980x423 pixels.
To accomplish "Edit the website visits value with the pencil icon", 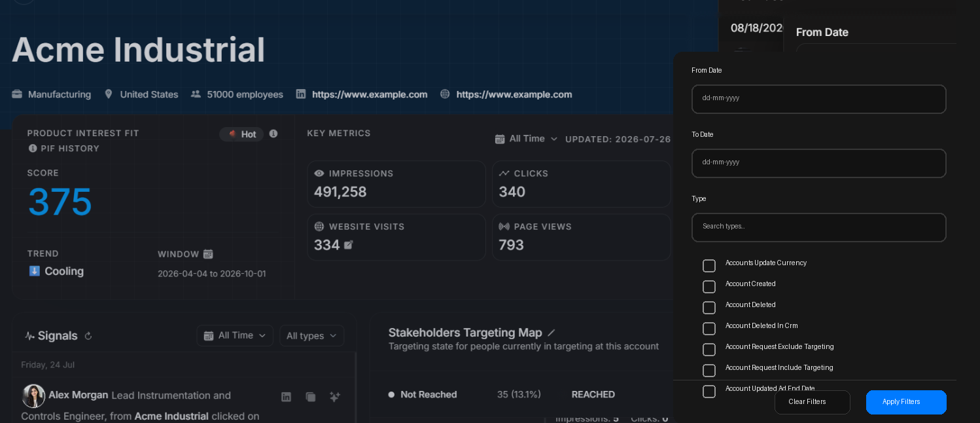I will click(x=349, y=245).
